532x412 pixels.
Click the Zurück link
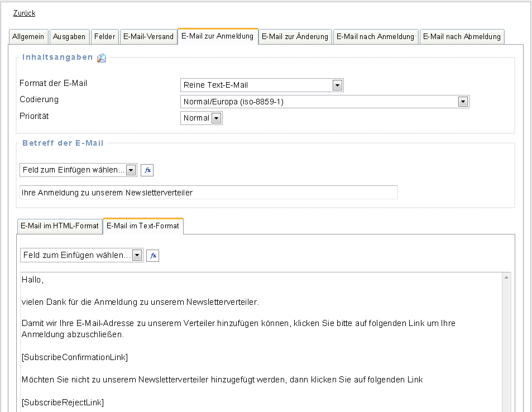tap(24, 13)
